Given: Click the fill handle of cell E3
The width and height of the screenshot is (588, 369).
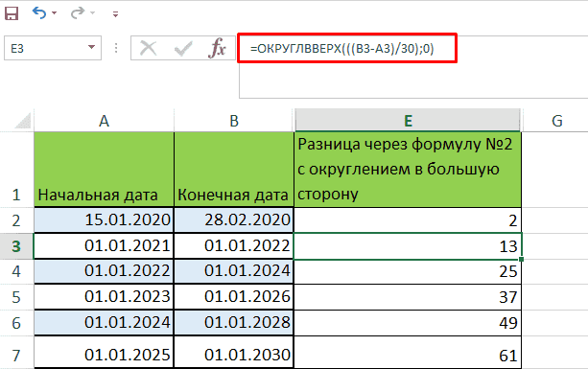Looking at the screenshot, I should (x=522, y=259).
